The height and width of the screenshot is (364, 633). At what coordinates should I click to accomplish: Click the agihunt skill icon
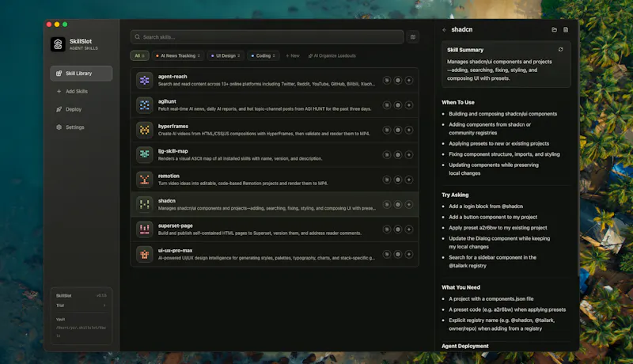(x=145, y=105)
